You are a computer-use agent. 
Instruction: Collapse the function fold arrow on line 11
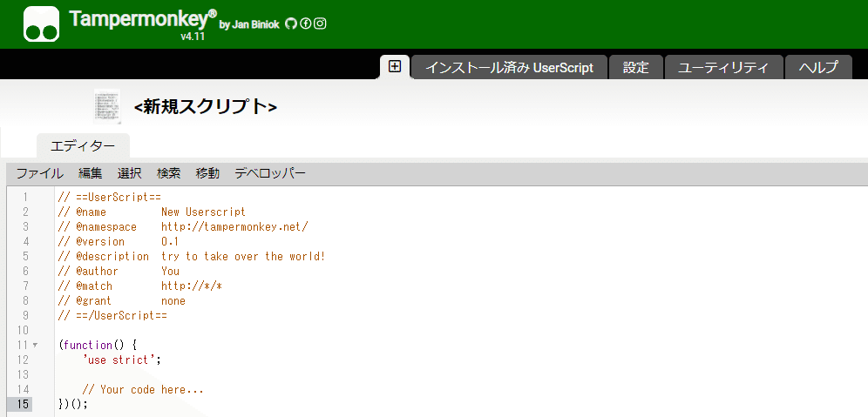[x=36, y=345]
